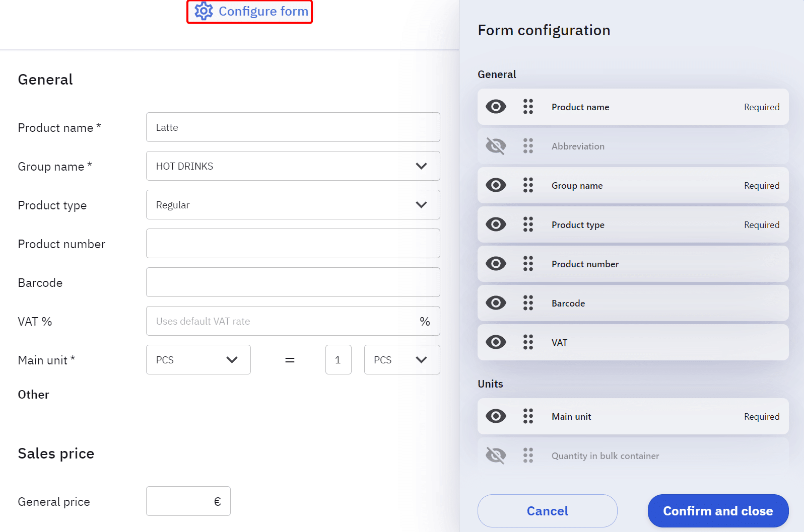
Task: Open the Main unit PCS dropdown
Action: click(x=198, y=360)
